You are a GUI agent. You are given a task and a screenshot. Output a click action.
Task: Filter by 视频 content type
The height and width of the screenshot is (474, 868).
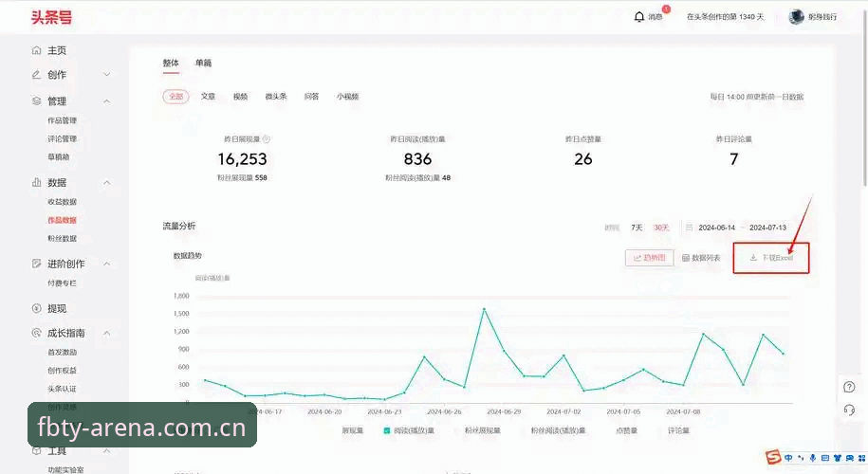pos(240,97)
